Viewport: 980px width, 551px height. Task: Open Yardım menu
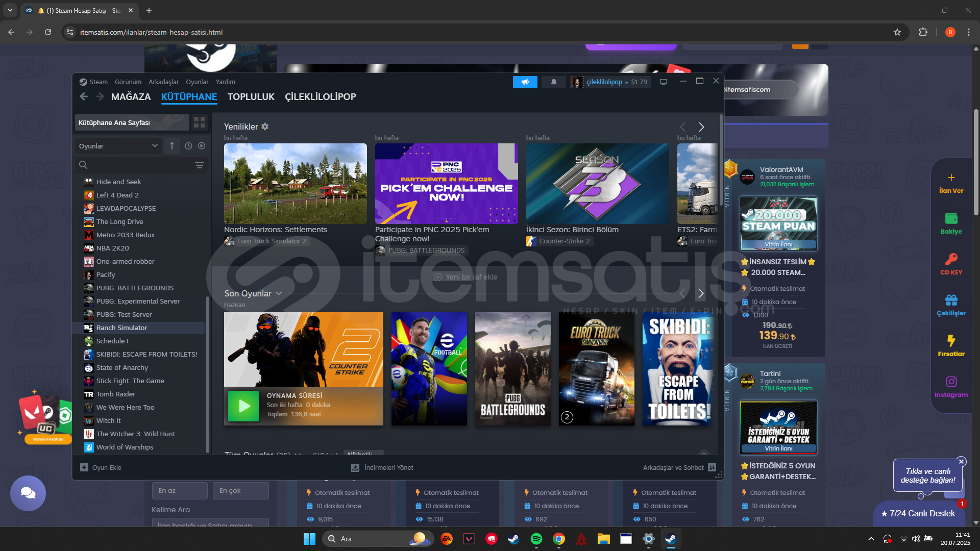point(225,82)
